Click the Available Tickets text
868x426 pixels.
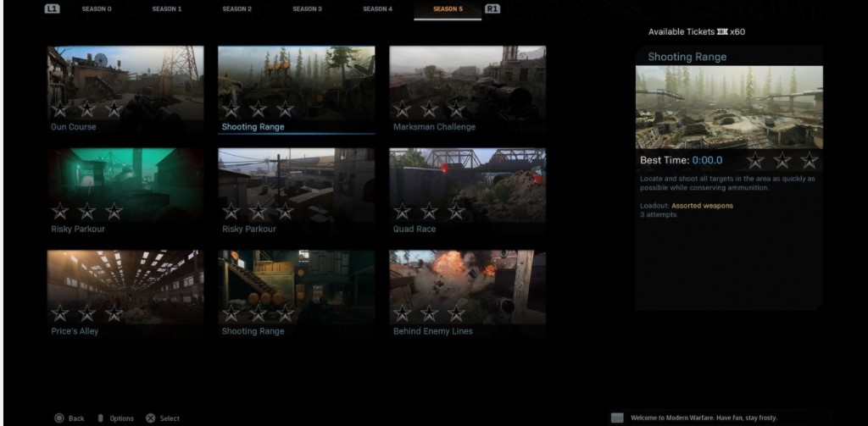(x=682, y=32)
